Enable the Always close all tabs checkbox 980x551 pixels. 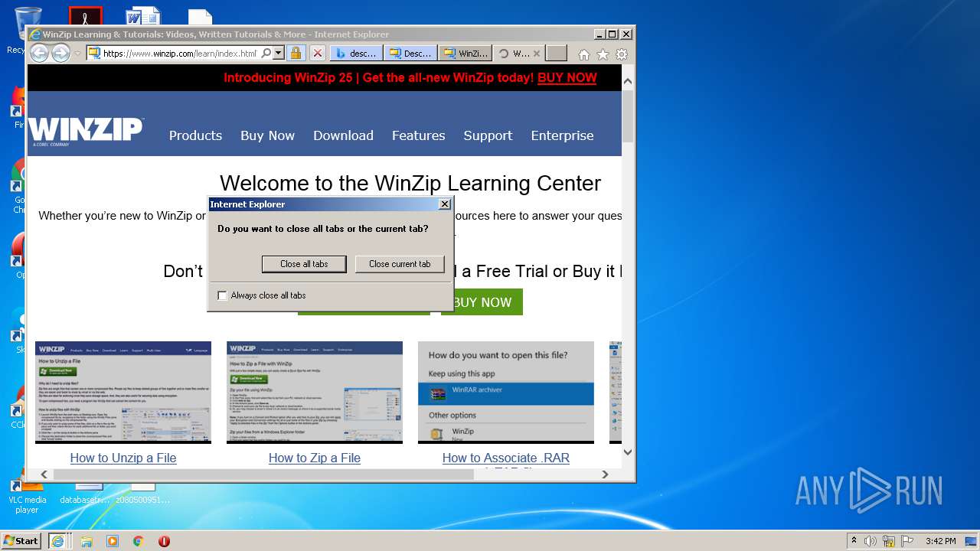[223, 295]
